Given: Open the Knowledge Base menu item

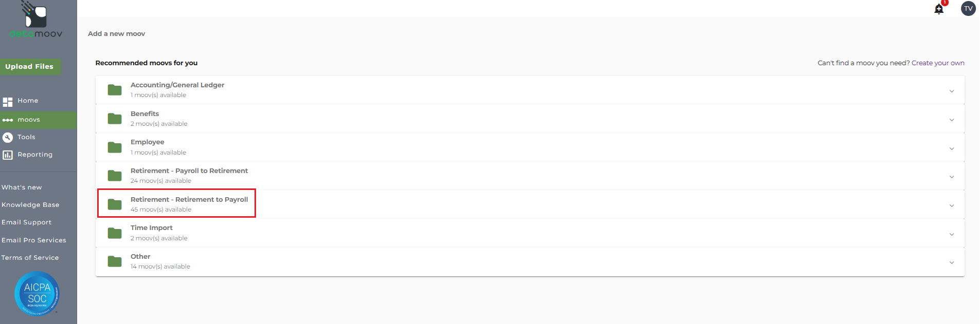Looking at the screenshot, I should pyautogui.click(x=30, y=205).
